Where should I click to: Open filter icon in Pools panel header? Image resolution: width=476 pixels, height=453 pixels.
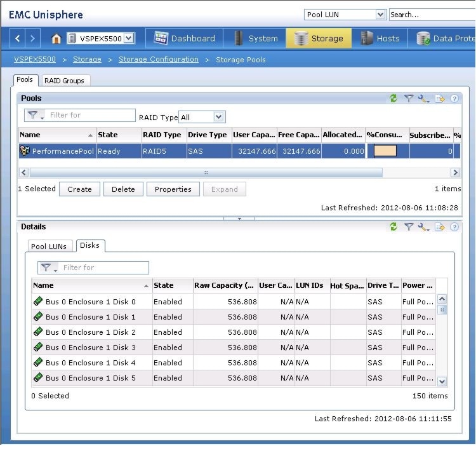click(409, 98)
